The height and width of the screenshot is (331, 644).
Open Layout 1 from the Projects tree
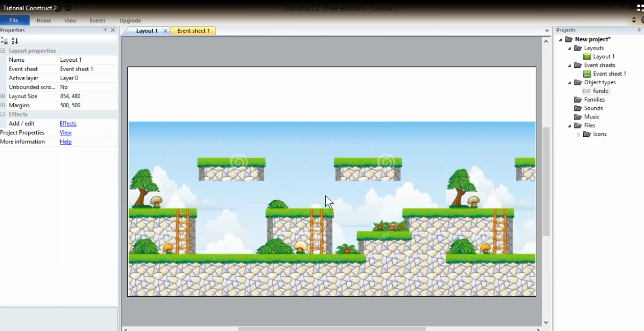(x=604, y=56)
